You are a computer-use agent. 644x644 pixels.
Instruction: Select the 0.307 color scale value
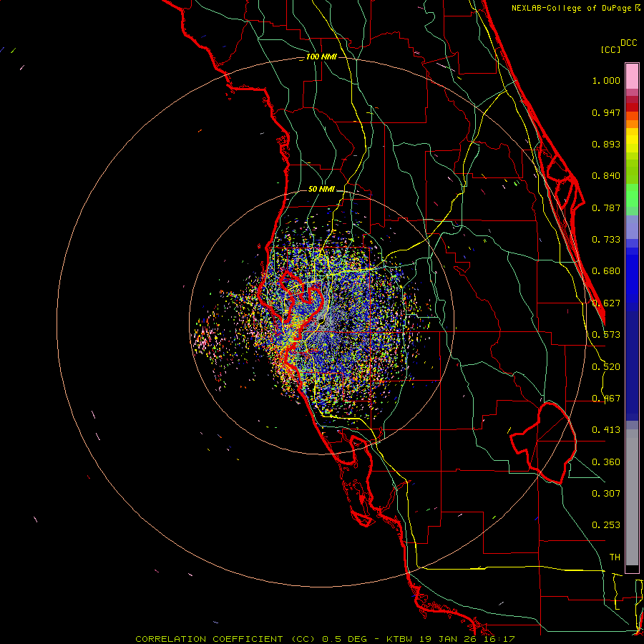click(606, 494)
